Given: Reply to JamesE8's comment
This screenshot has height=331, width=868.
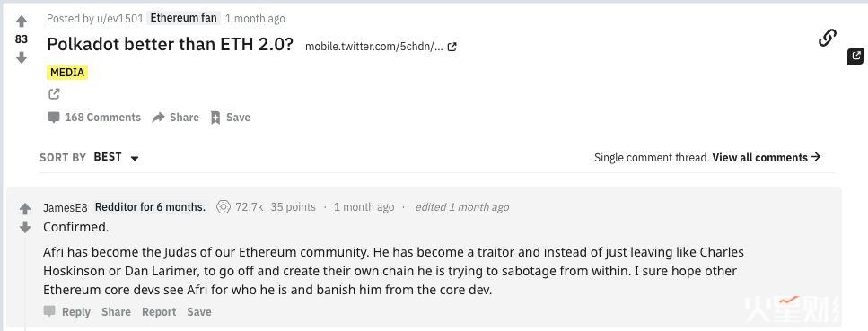Looking at the screenshot, I should coord(67,311).
